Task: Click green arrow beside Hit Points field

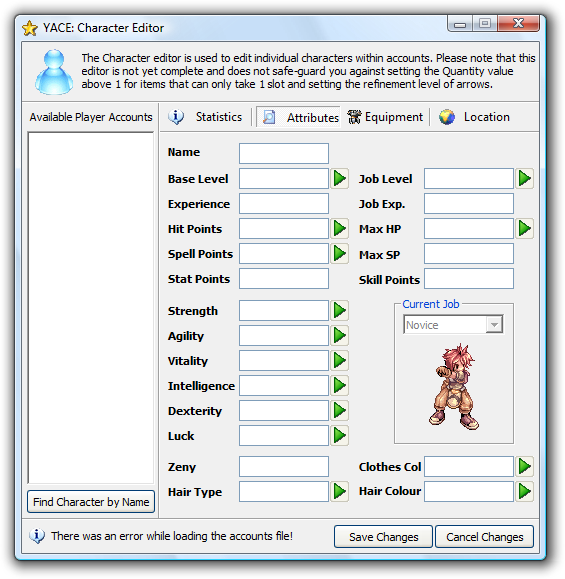Action: [x=339, y=229]
